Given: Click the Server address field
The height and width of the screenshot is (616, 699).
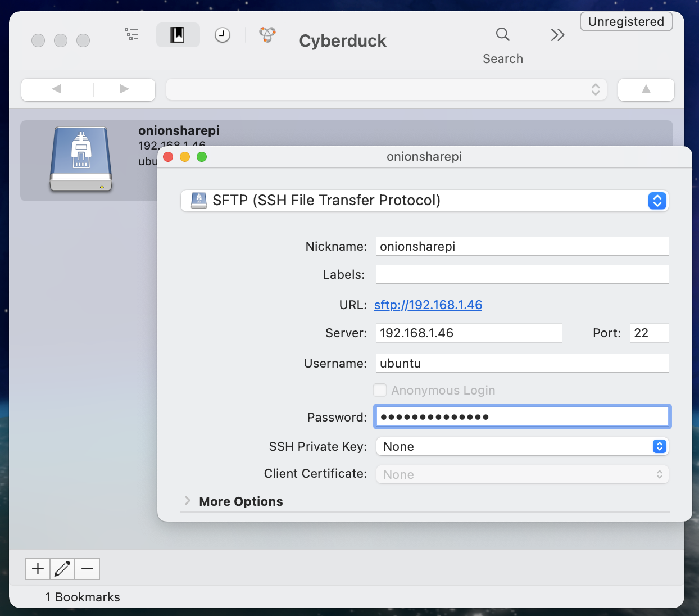Looking at the screenshot, I should 469,333.
